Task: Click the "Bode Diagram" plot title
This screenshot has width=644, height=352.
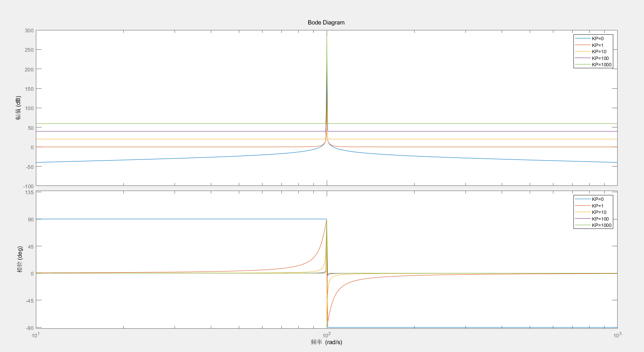Action: (326, 22)
